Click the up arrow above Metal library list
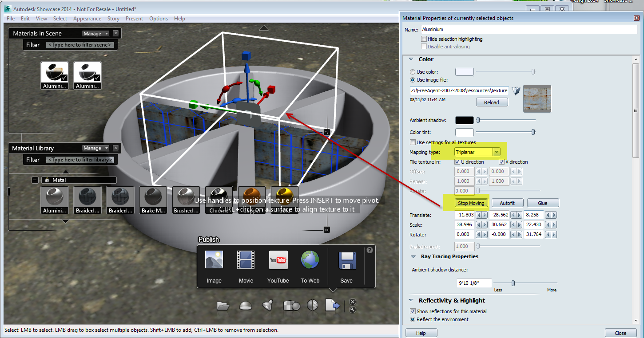The image size is (644, 338). [66, 172]
